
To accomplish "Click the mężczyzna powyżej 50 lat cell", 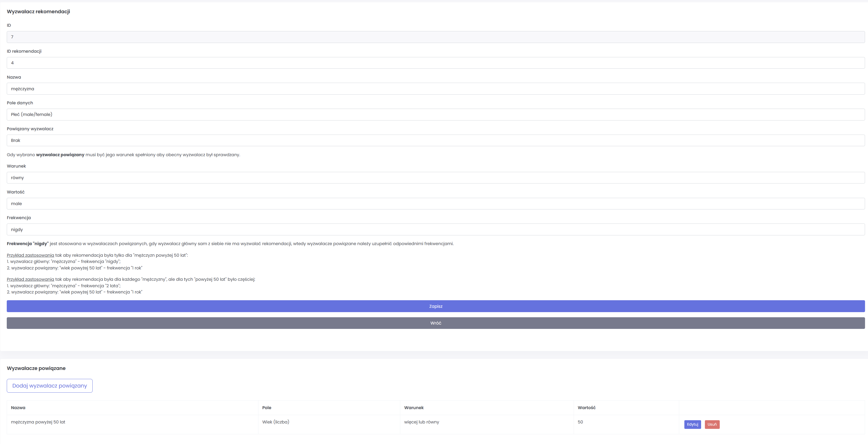I will 38,422.
